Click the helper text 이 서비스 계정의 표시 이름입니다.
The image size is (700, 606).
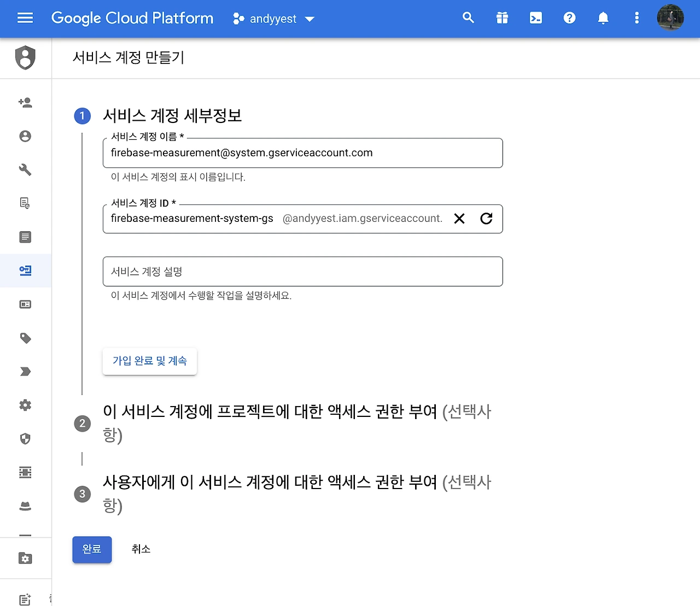click(178, 177)
